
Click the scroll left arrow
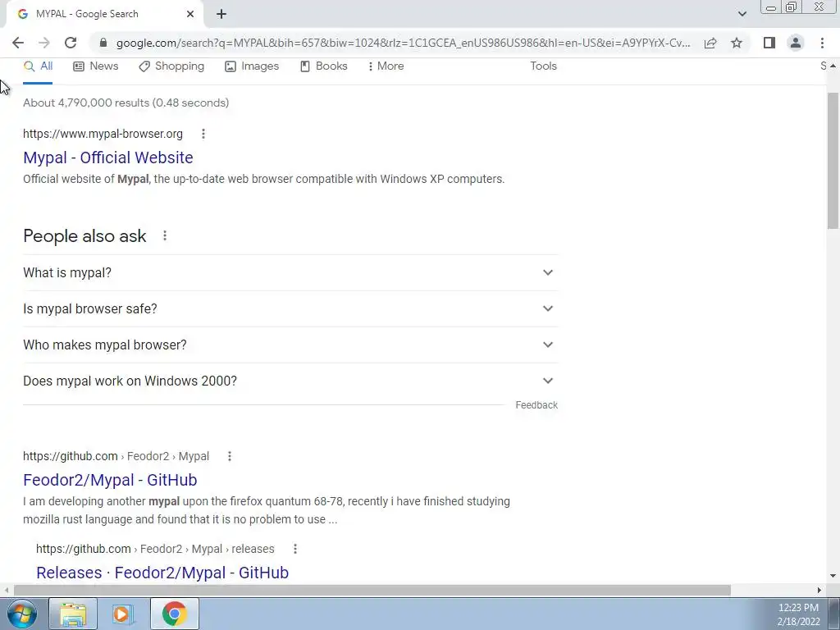[x=6, y=591]
